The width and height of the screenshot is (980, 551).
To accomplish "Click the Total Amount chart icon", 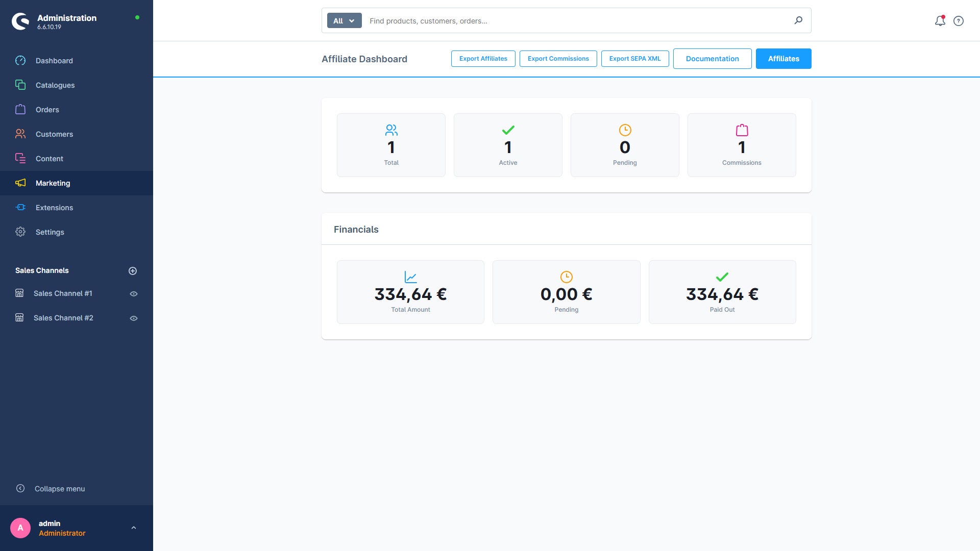I will tap(410, 277).
